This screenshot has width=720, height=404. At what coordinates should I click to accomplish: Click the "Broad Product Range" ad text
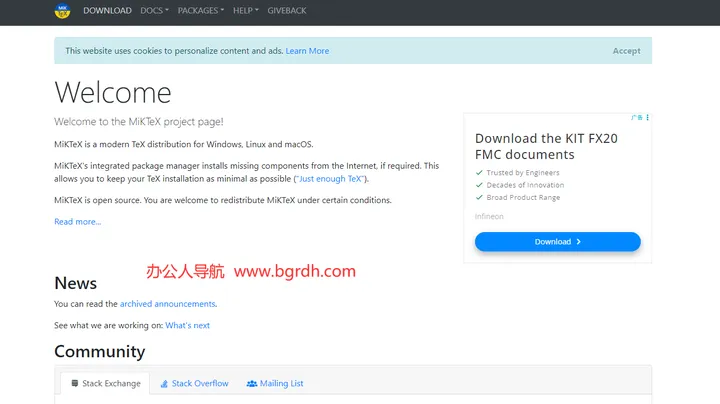523,197
